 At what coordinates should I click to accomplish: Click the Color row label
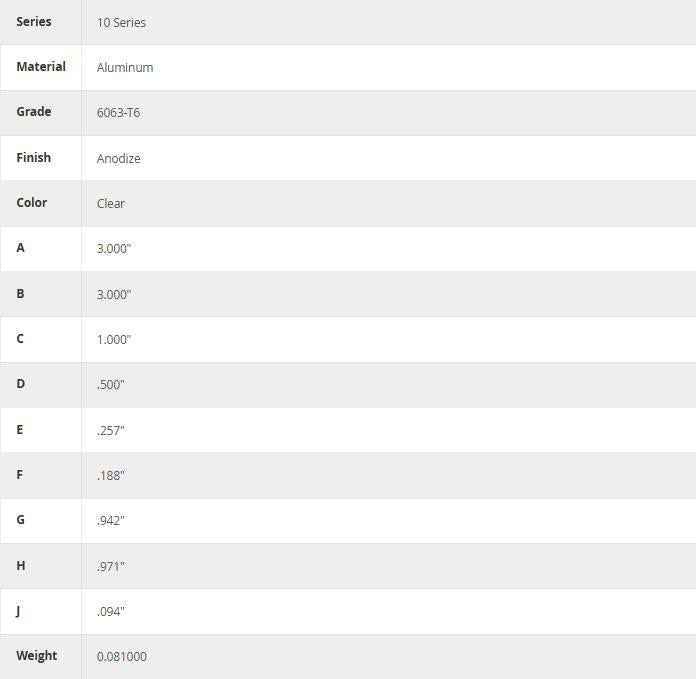coord(31,202)
